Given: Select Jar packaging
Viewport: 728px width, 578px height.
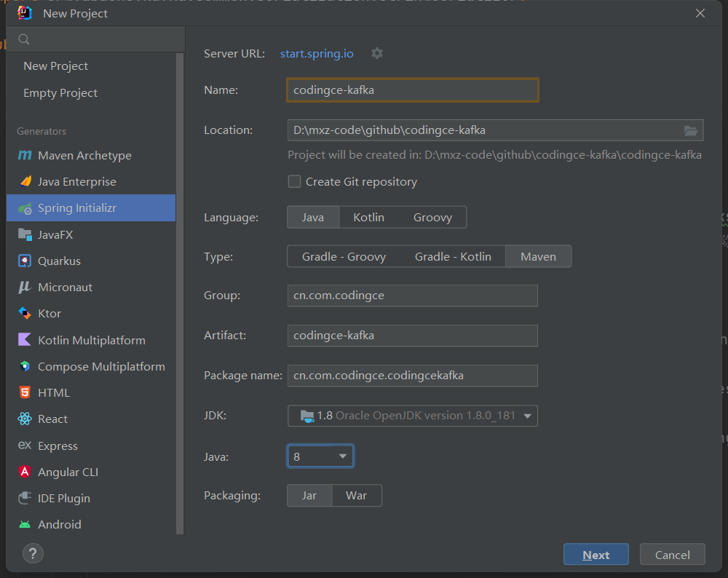Looking at the screenshot, I should (309, 496).
